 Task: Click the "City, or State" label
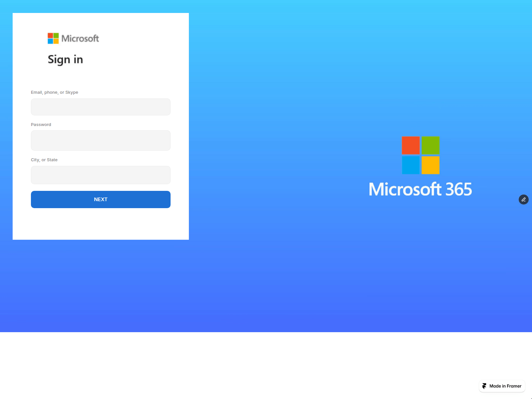click(44, 160)
